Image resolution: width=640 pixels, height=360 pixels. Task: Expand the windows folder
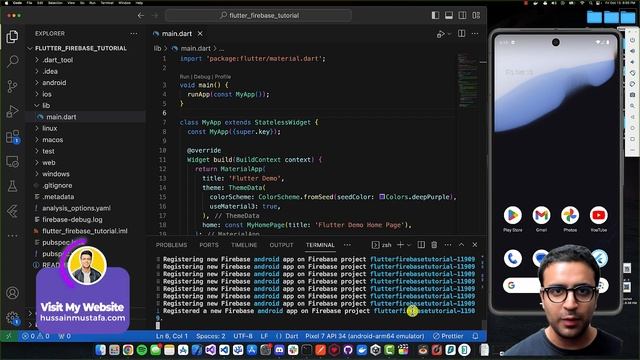coord(56,174)
